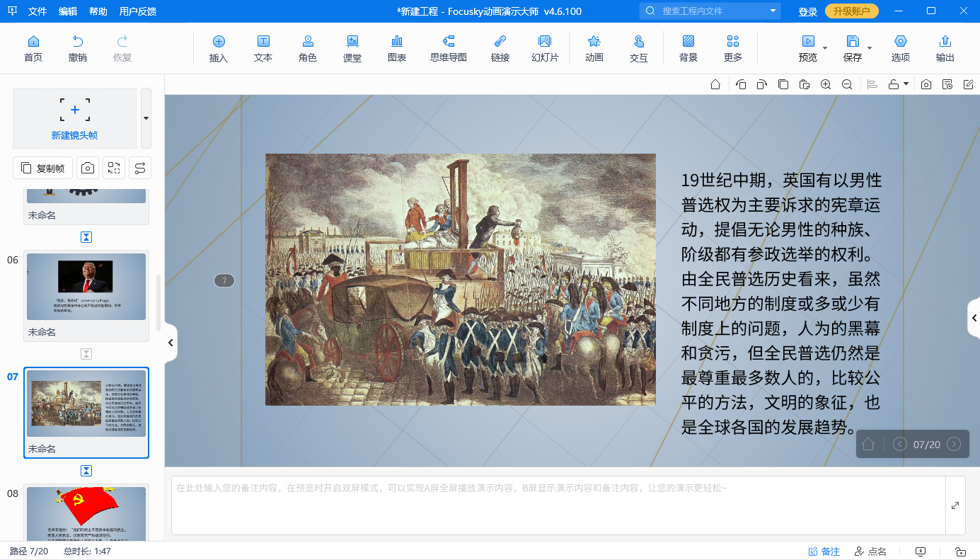Click the path route icon in the frame panel
Viewport: 980px width, 560px height.
[x=140, y=168]
